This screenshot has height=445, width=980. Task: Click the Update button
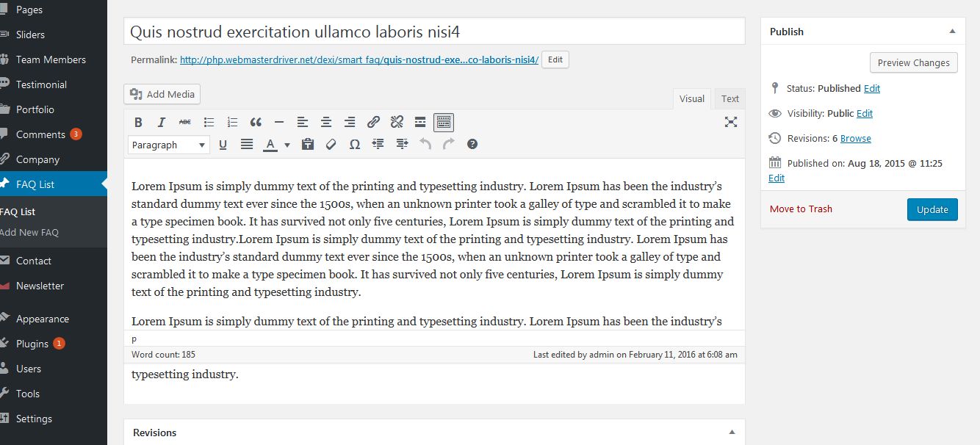932,209
